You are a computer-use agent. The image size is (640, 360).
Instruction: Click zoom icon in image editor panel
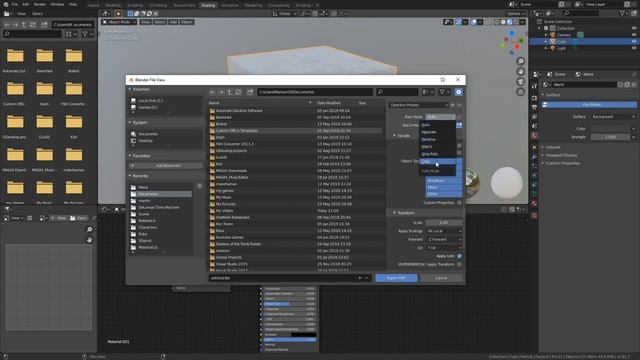(89, 229)
